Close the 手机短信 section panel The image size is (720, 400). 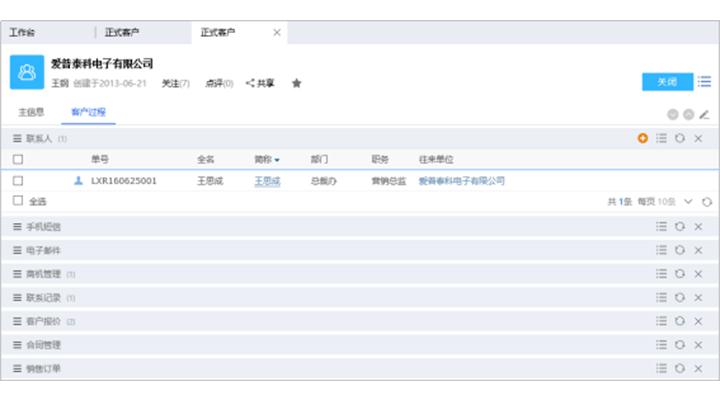pyautogui.click(x=698, y=227)
